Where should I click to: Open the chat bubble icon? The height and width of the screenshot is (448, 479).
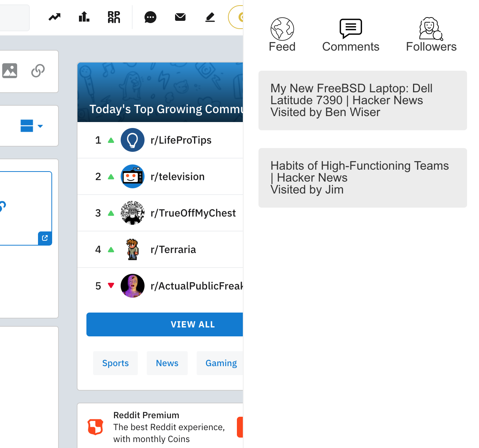tap(150, 17)
